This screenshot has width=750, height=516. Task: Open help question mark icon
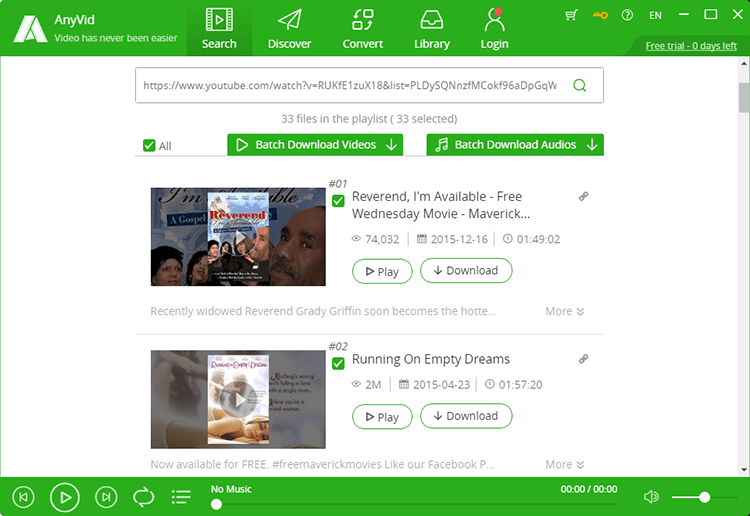pyautogui.click(x=627, y=15)
